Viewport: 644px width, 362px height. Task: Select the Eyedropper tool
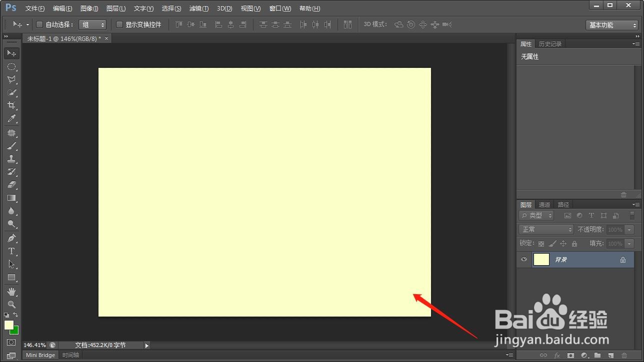pos(11,118)
